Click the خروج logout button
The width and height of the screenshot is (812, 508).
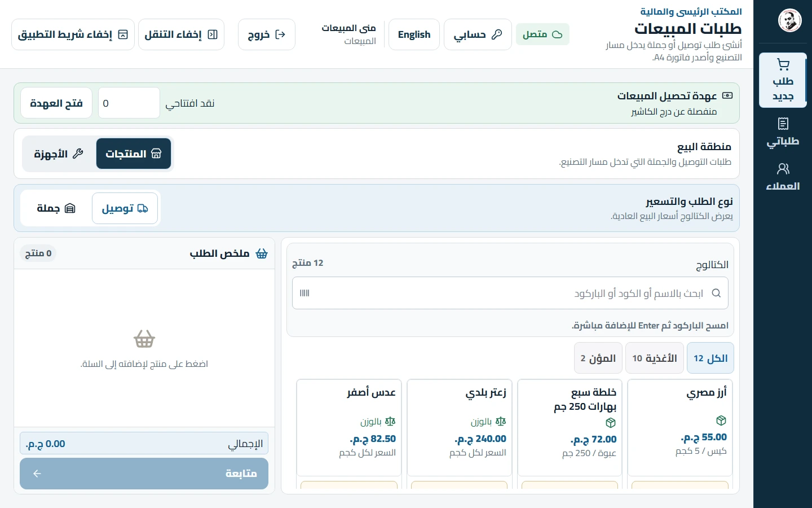267,34
